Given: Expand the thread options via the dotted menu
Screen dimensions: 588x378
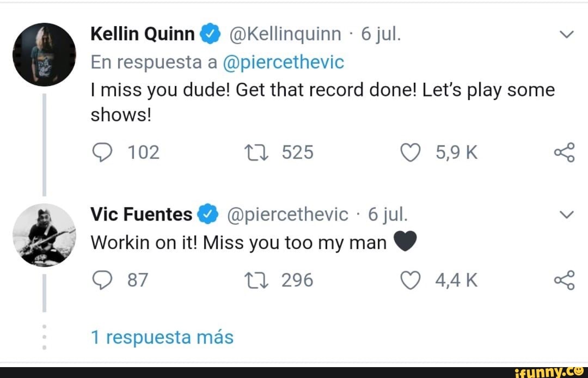Looking at the screenshot, I should (45, 337).
